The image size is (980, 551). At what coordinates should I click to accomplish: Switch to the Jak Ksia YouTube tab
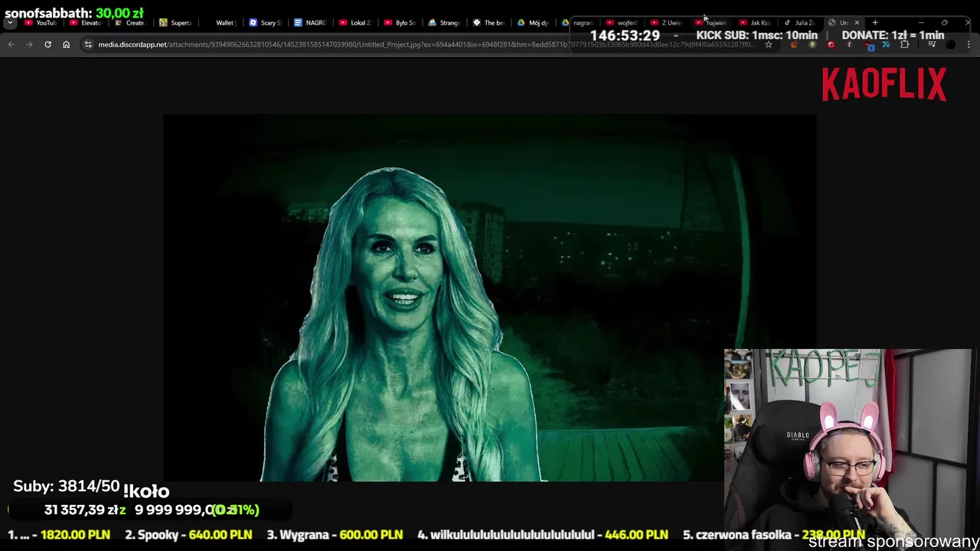tap(755, 23)
